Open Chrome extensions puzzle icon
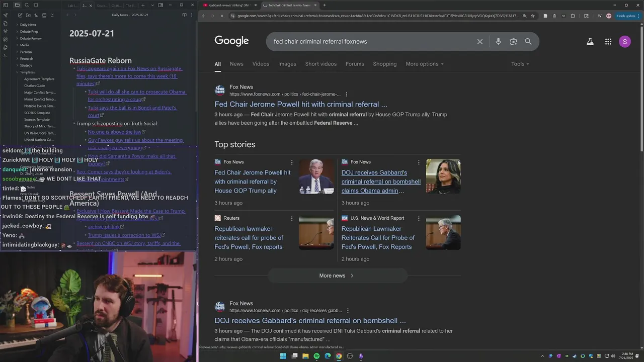The height and width of the screenshot is (362, 644). click(573, 16)
